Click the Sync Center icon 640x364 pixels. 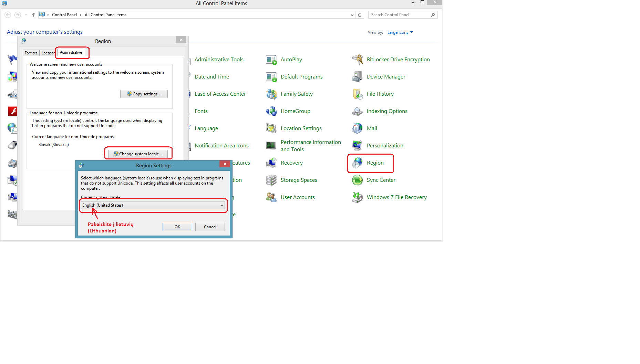coord(358,180)
